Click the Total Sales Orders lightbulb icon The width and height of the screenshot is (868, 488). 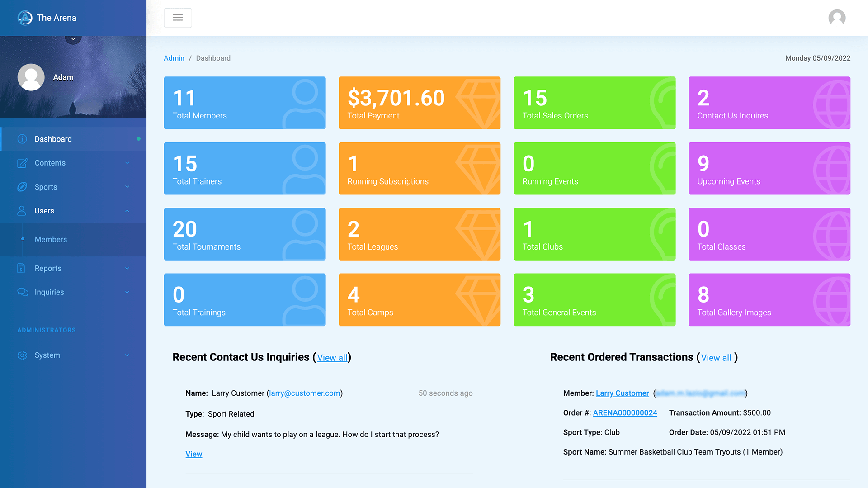coord(663,104)
